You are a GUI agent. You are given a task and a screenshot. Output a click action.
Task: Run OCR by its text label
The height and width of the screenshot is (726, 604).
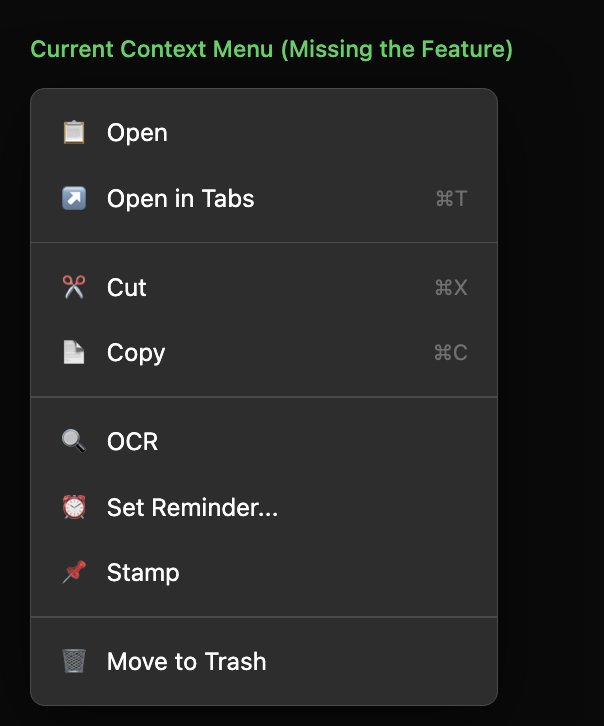[x=133, y=442]
